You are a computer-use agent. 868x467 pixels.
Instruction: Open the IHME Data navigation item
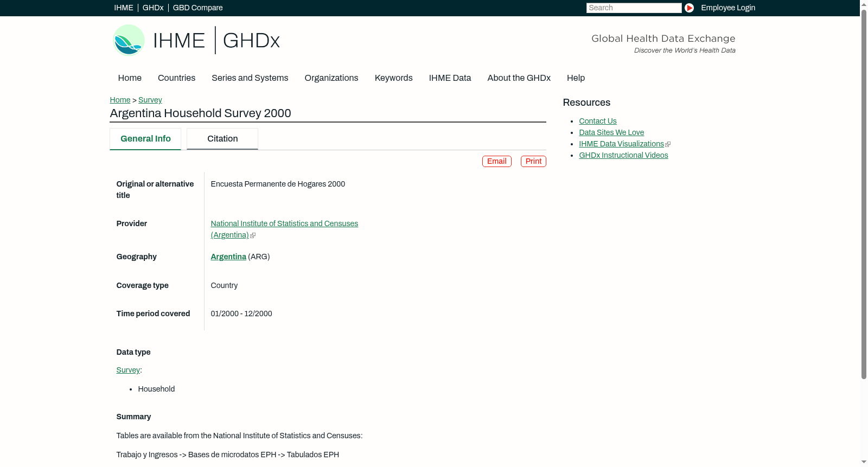[x=450, y=78]
